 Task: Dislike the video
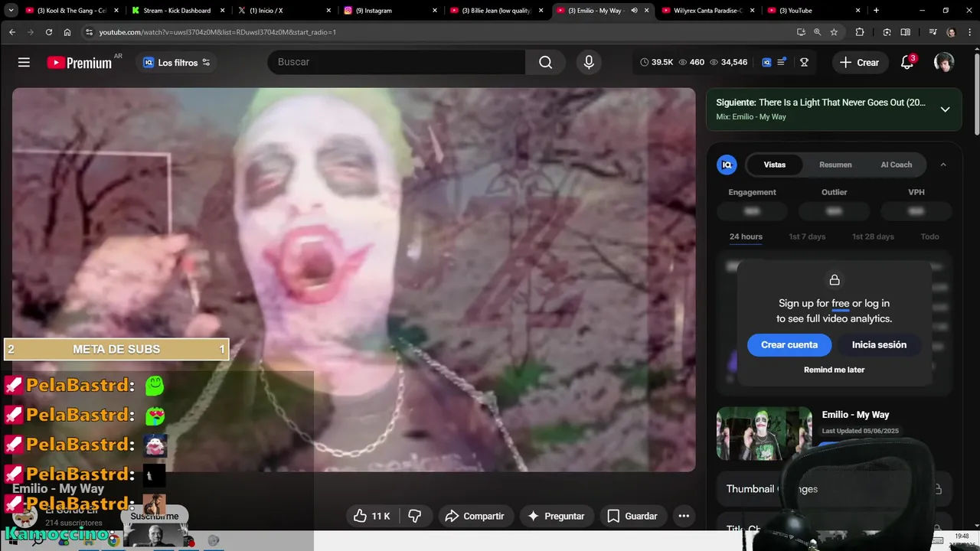415,516
